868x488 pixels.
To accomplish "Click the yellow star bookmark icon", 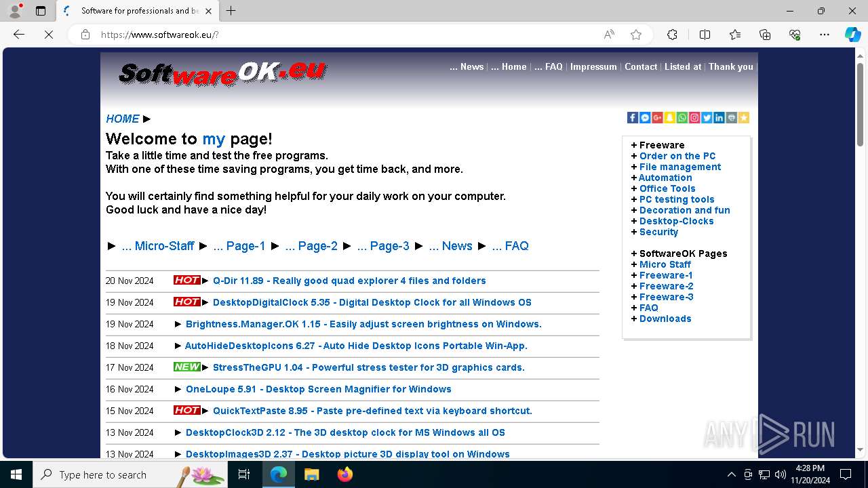I will pos(743,118).
